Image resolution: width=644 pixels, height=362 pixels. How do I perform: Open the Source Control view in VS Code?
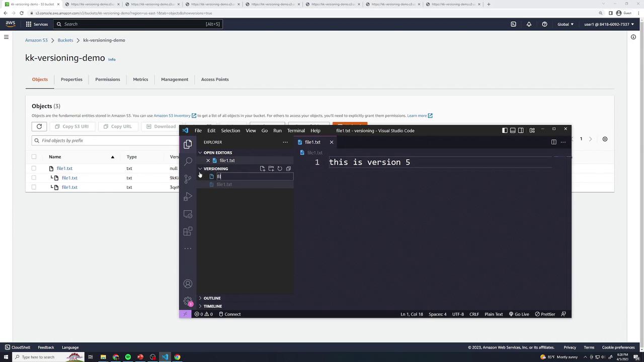tap(188, 179)
